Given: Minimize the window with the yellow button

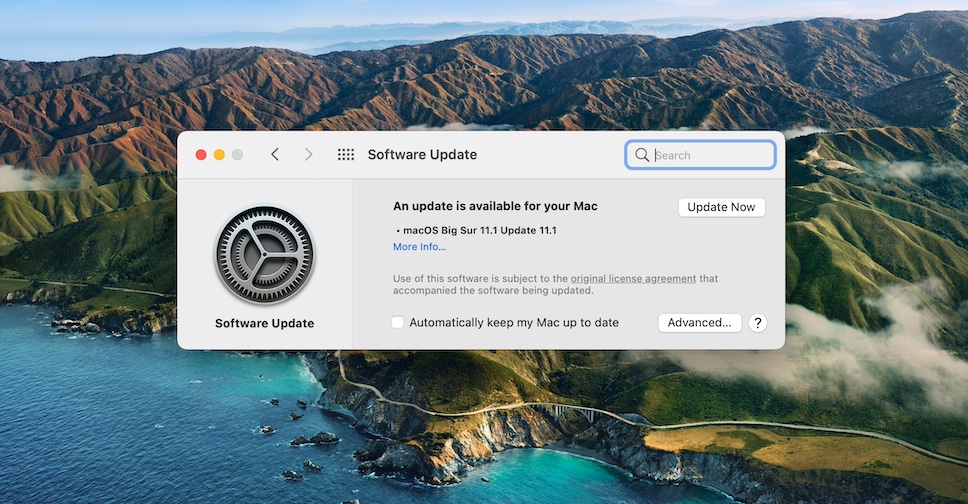Looking at the screenshot, I should (219, 155).
